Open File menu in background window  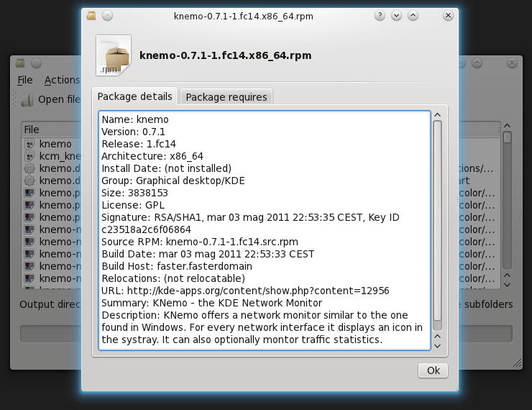25,80
